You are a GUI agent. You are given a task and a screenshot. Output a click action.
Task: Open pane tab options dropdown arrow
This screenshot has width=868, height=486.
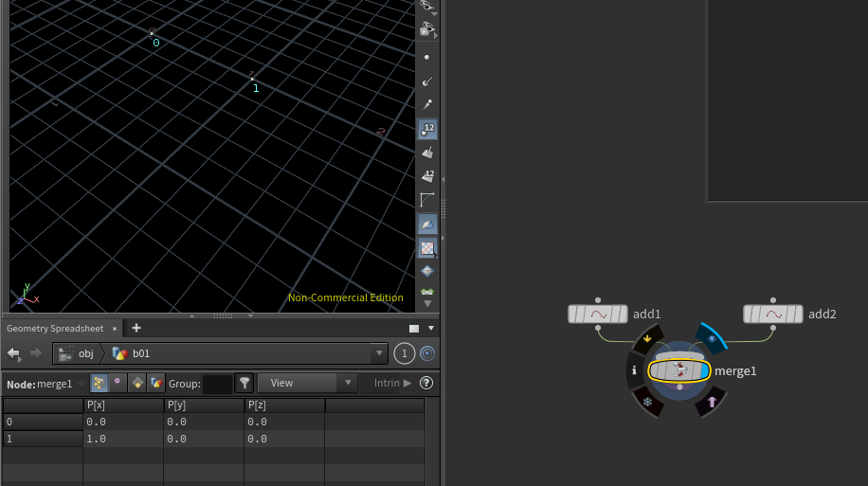pyautogui.click(x=431, y=328)
